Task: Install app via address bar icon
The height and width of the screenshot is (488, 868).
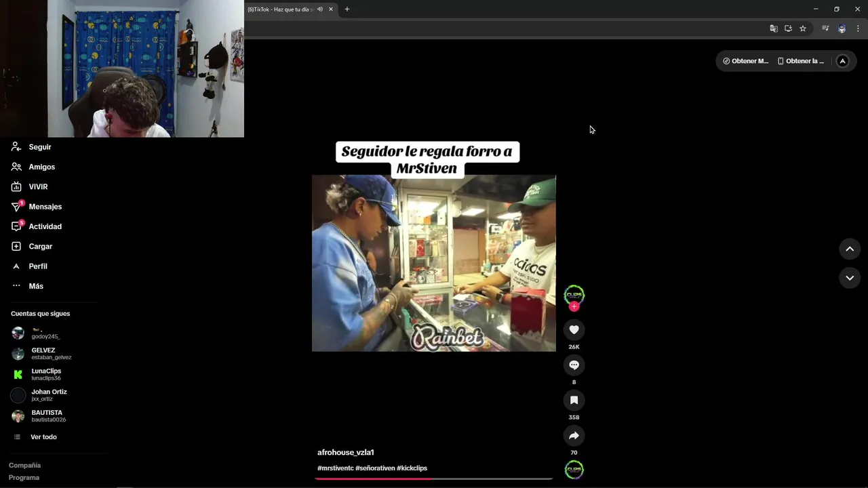Action: [788, 28]
